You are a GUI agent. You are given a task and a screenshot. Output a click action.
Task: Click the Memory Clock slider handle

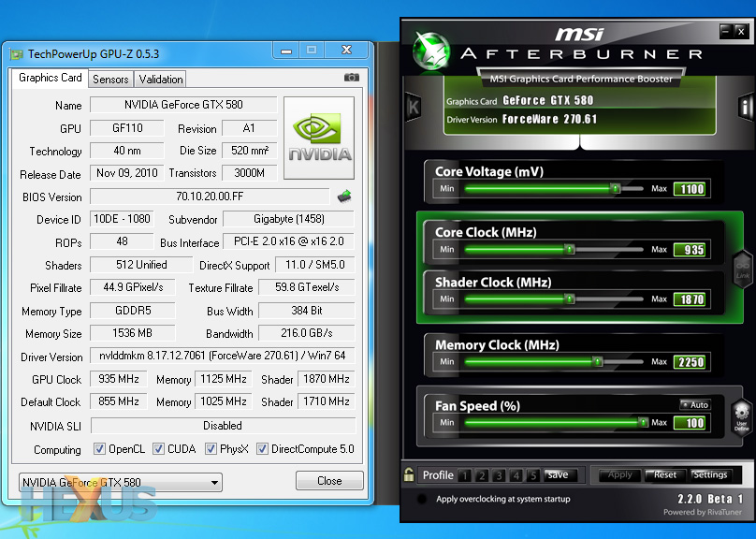pos(597,361)
